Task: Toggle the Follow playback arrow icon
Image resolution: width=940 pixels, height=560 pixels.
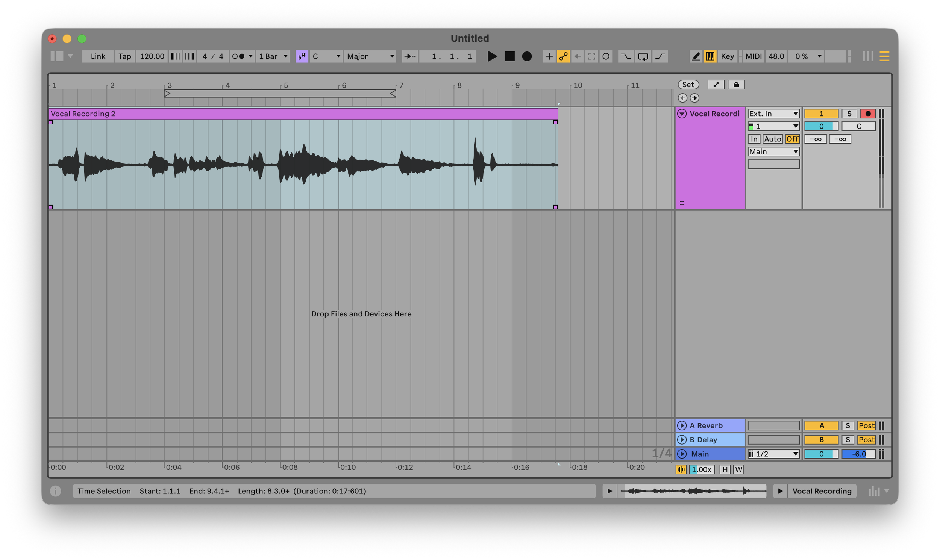Action: click(410, 56)
